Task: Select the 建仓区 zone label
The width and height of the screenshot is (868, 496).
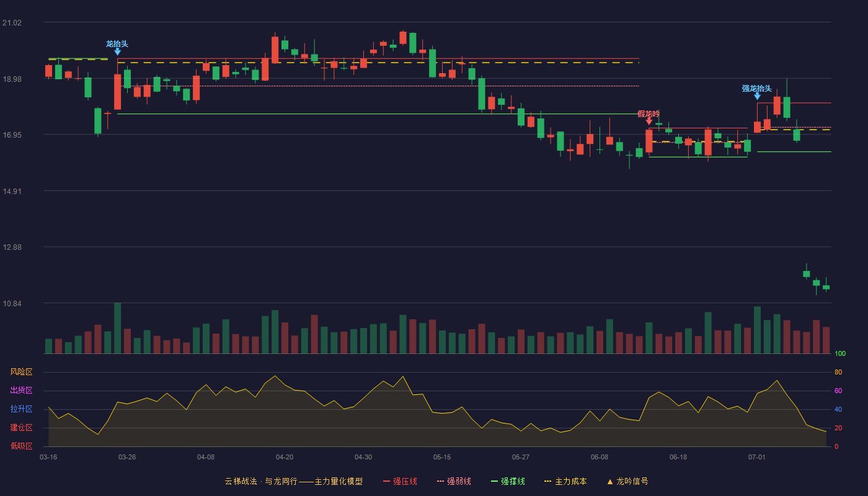Action: pos(22,428)
